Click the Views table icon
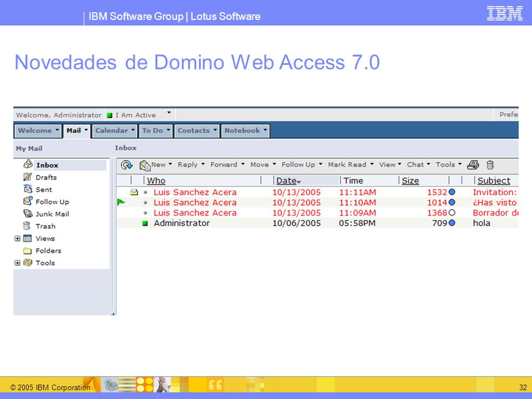The height and width of the screenshot is (399, 532). point(28,238)
